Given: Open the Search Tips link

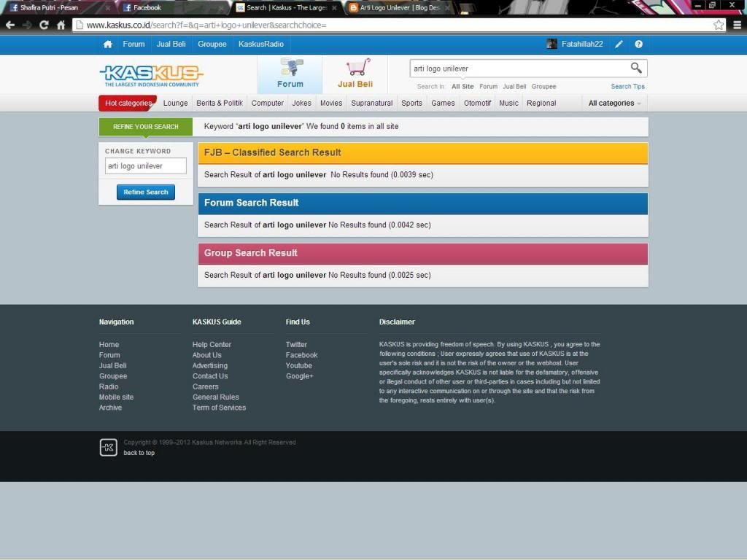Looking at the screenshot, I should coord(627,87).
